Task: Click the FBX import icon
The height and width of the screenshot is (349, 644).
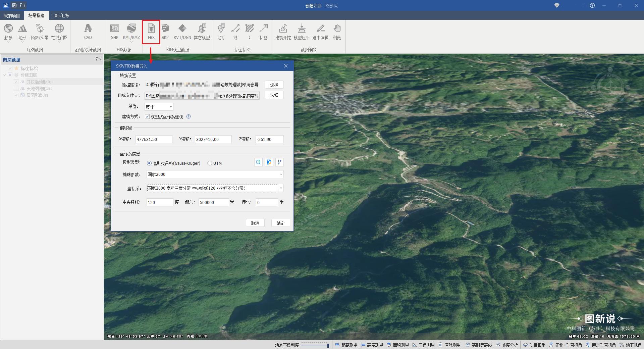Action: pos(151,32)
